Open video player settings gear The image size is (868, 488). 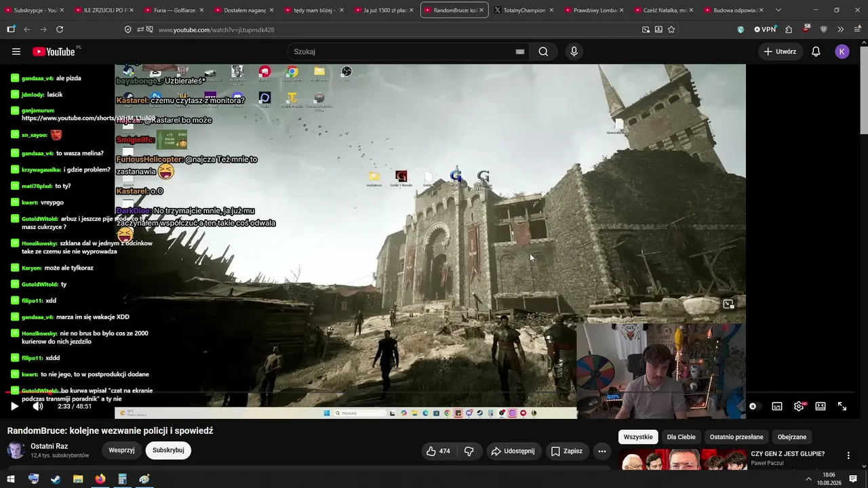tap(799, 407)
